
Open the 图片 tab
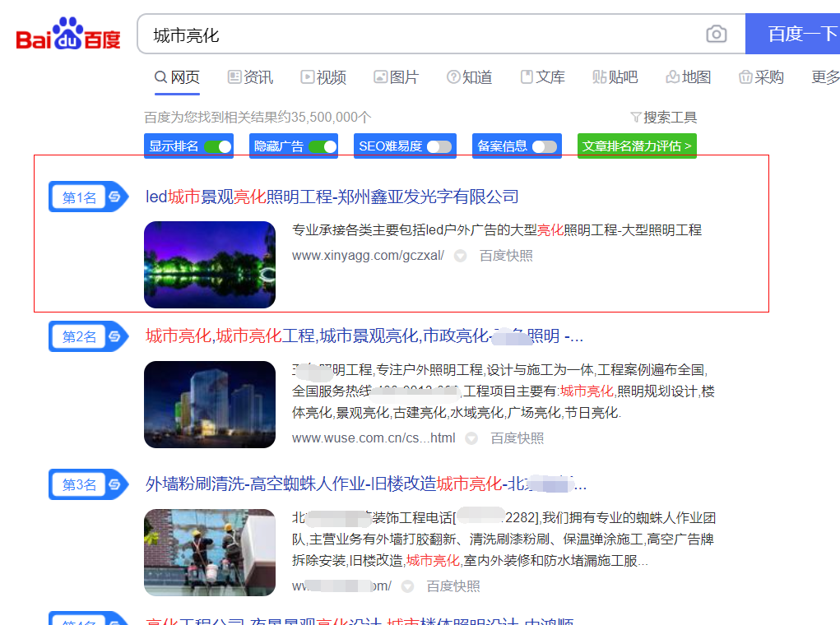coord(397,77)
